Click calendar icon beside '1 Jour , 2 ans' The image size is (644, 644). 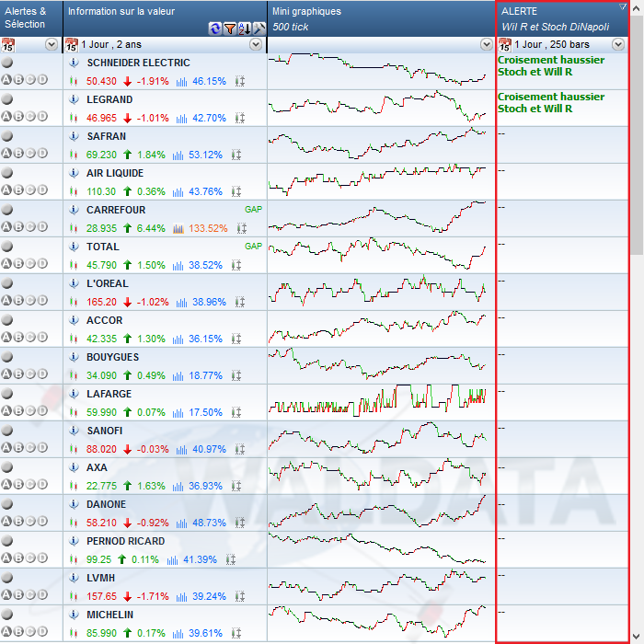click(x=72, y=45)
